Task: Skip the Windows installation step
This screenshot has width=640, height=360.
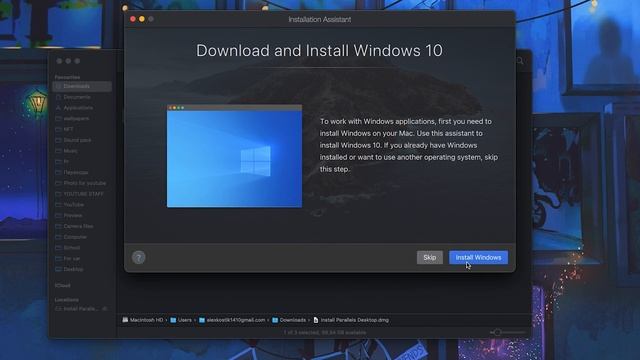Action: click(429, 258)
